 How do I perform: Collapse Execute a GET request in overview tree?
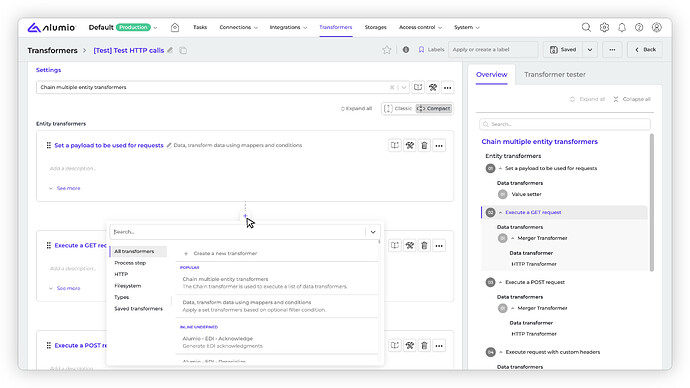click(x=500, y=212)
